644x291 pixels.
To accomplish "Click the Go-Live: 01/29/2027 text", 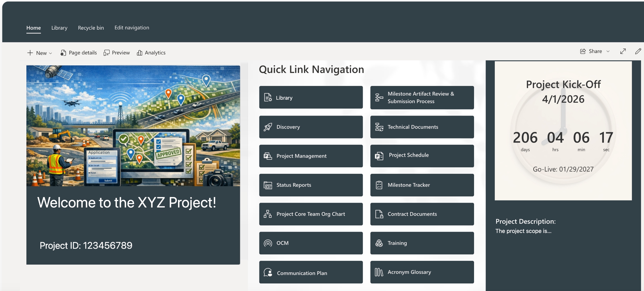I will (x=563, y=169).
